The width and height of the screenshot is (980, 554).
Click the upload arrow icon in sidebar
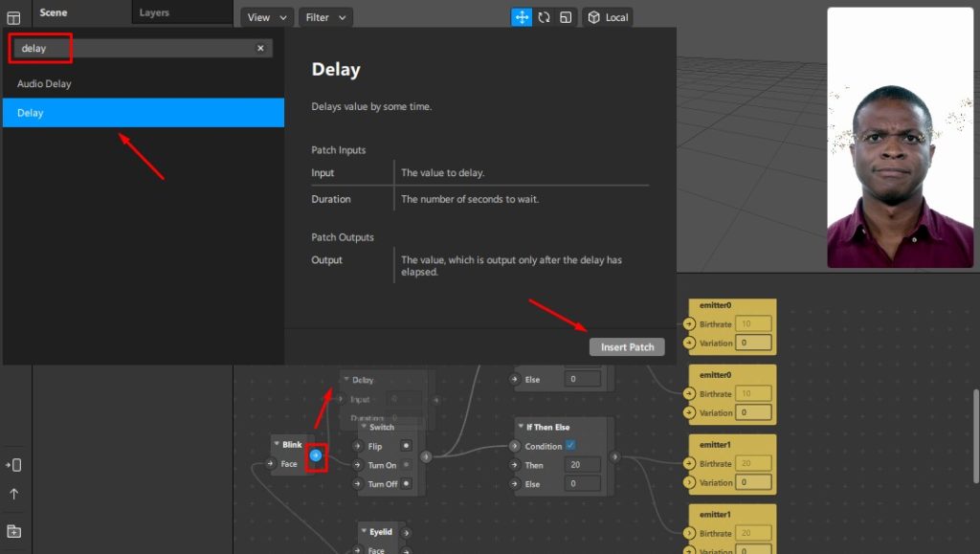pyautogui.click(x=14, y=495)
